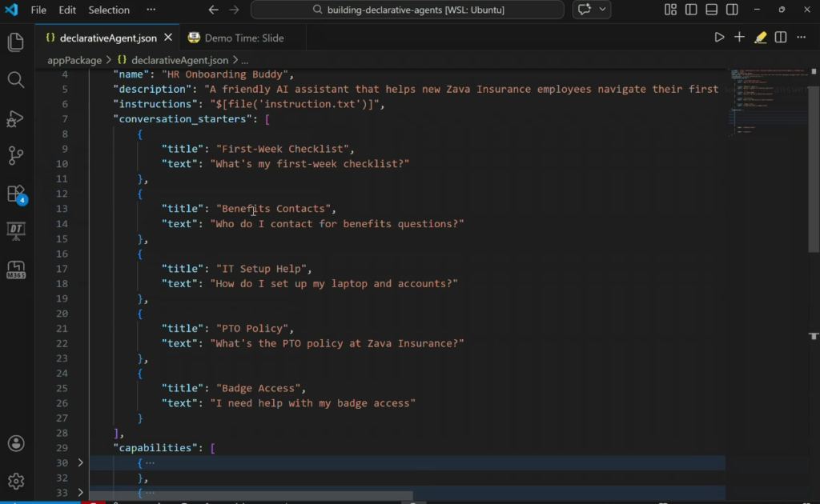Click the building-declarative-agents command center search box
This screenshot has height=504, width=820.
(407, 10)
